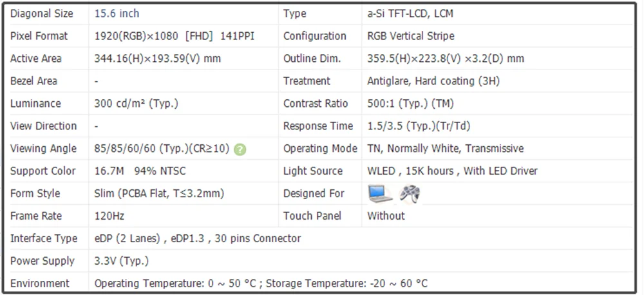Select the Antiglare, Hard coating treatment value
The image size is (644, 295).
(x=433, y=81)
